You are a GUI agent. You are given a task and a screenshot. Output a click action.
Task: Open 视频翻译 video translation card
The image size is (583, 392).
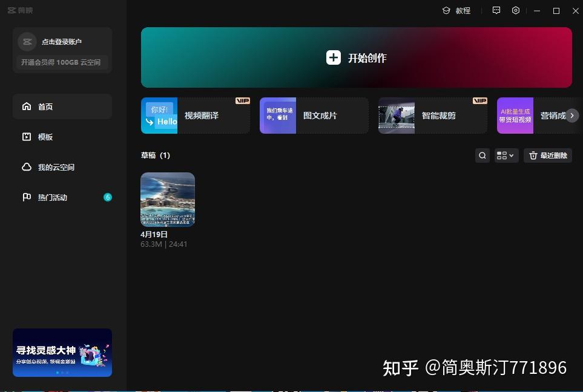coord(195,116)
